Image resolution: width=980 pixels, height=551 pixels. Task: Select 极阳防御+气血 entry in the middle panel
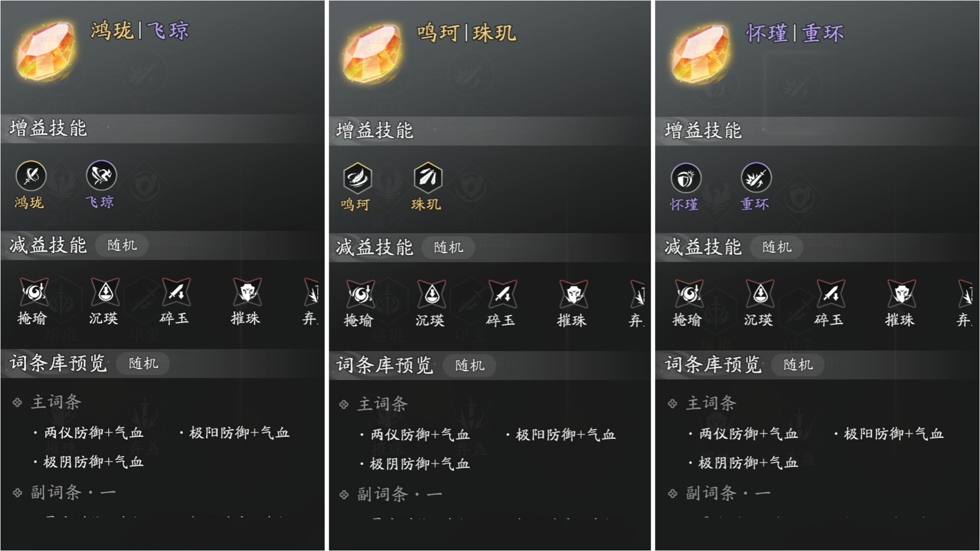[x=565, y=435]
